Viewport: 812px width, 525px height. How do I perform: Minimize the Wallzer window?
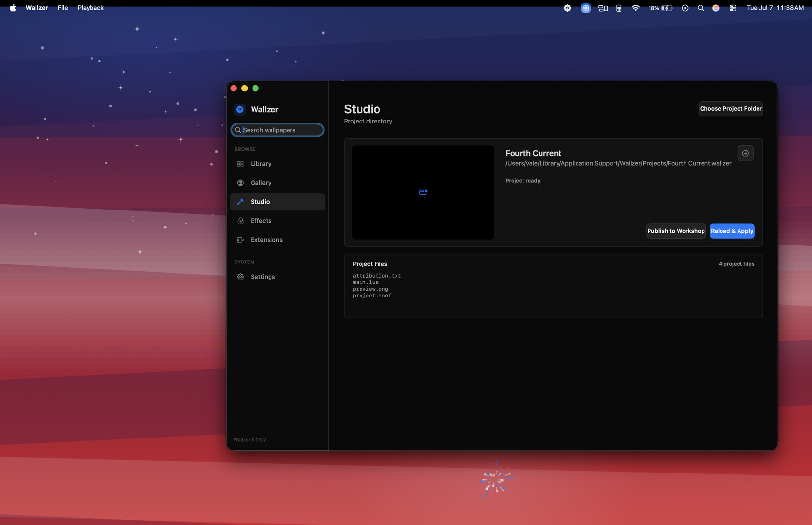coord(245,88)
